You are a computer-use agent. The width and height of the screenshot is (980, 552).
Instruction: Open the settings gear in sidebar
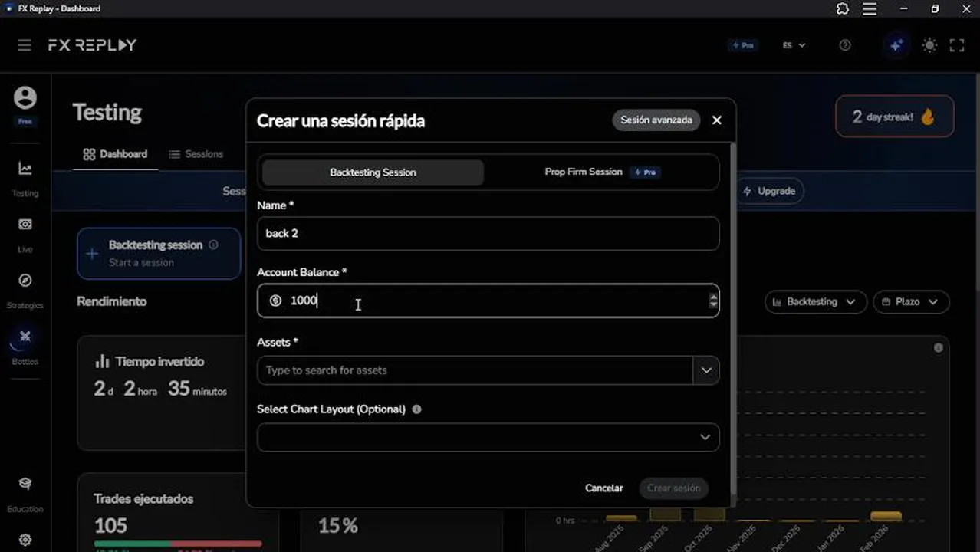pyautogui.click(x=25, y=540)
